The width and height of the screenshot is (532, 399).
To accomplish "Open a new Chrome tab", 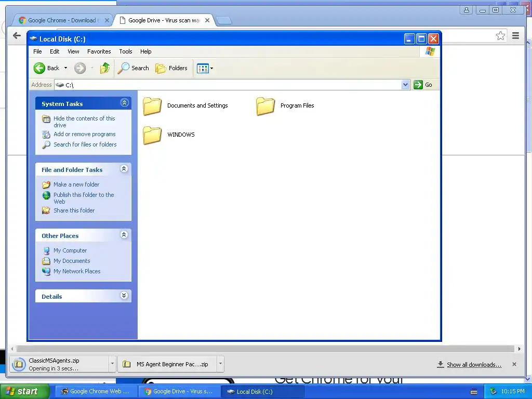I will [x=224, y=21].
